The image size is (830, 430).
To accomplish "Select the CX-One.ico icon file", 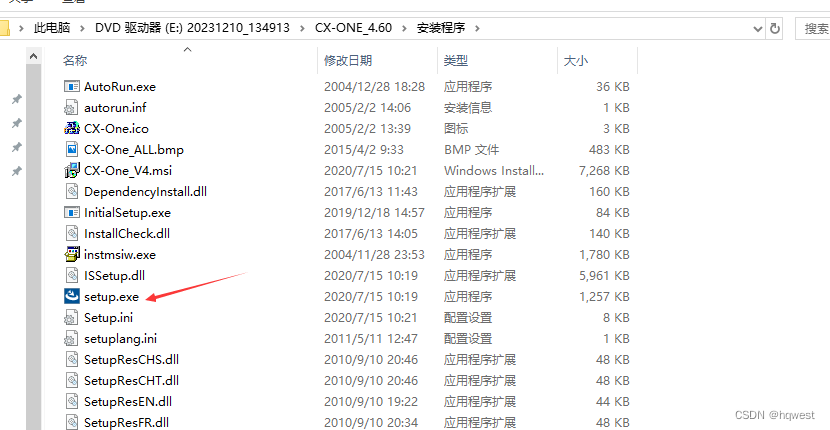I will point(71,128).
